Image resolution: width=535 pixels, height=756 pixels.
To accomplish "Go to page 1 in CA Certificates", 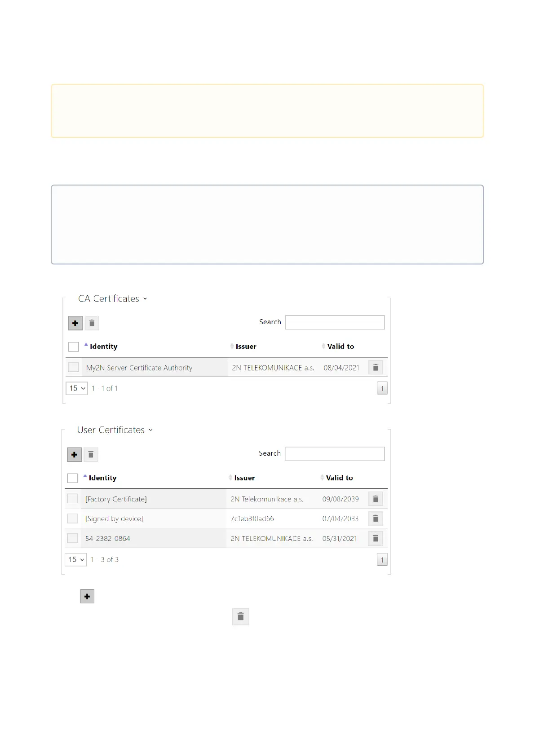I will (382, 388).
